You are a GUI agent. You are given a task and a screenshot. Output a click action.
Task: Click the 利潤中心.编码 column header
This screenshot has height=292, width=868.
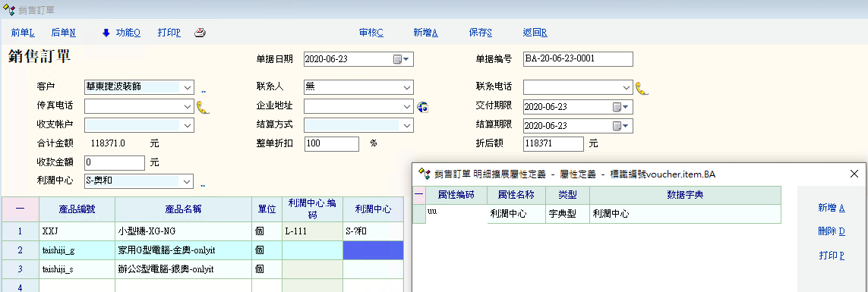313,209
